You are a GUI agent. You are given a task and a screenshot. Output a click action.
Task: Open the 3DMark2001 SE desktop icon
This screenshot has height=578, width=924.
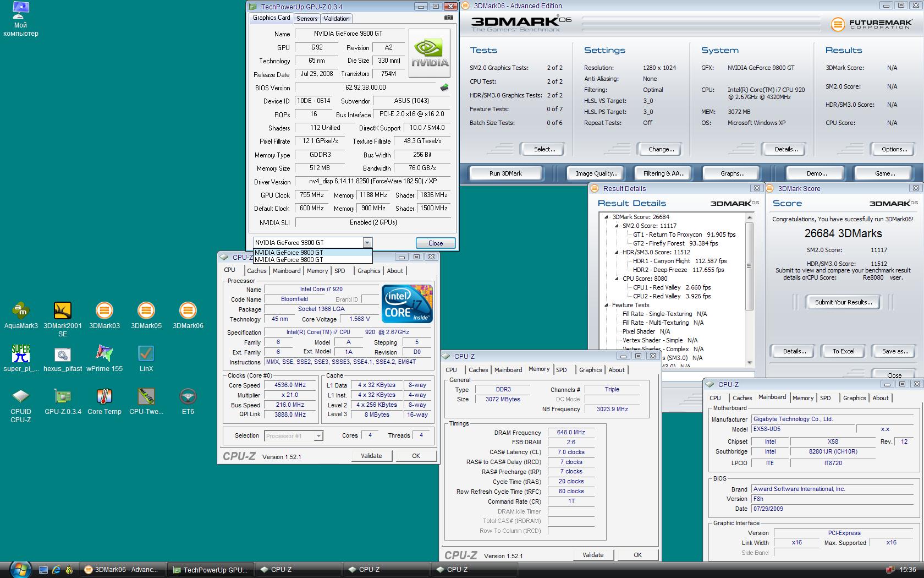[x=63, y=319]
